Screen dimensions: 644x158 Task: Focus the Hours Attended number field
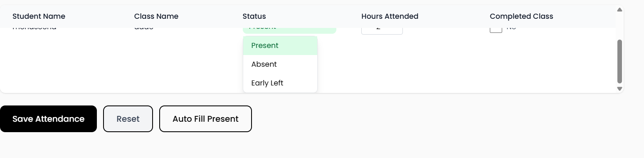coord(382,30)
